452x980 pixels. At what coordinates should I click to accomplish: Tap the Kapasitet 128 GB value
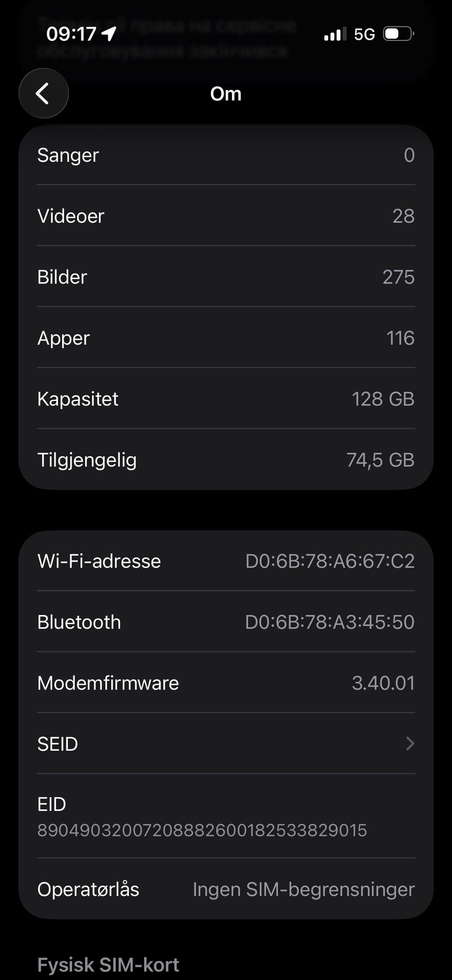coord(383,399)
